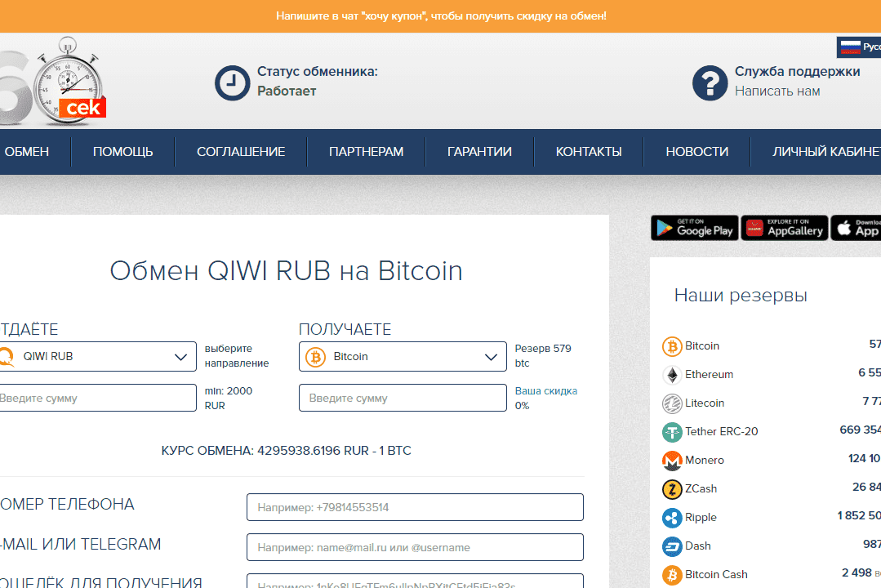
Task: Open the Huawei AppGallery badge
Action: tap(784, 229)
